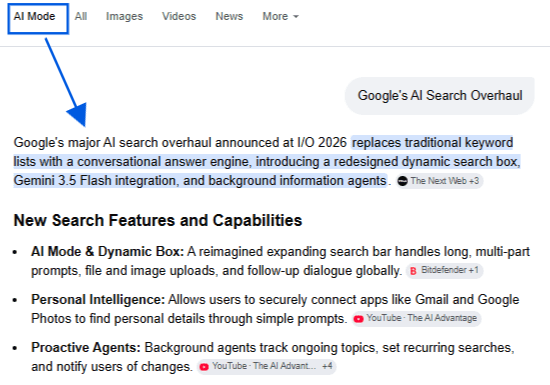
Task: Click the AI Mode & Dynamic Box label
Action: point(107,252)
